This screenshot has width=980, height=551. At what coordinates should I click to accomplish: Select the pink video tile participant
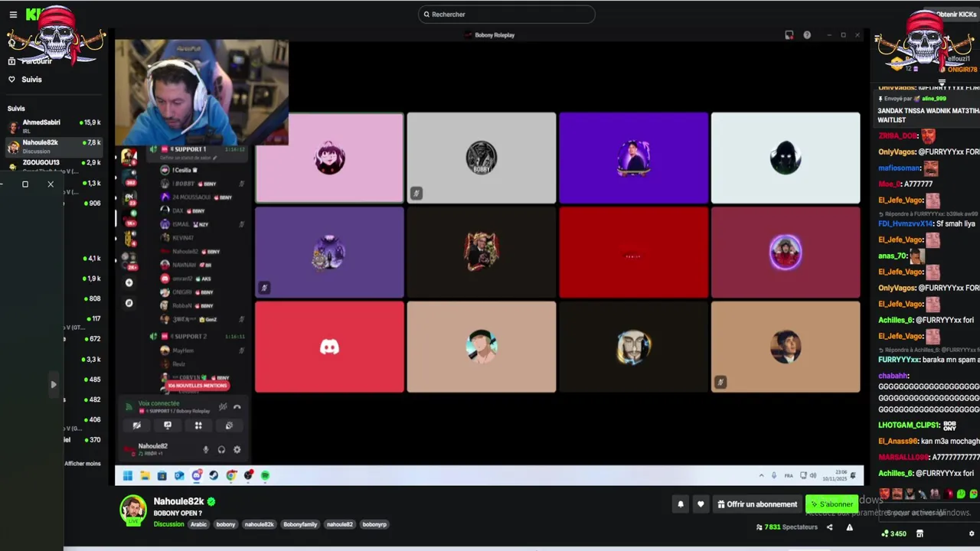click(329, 158)
